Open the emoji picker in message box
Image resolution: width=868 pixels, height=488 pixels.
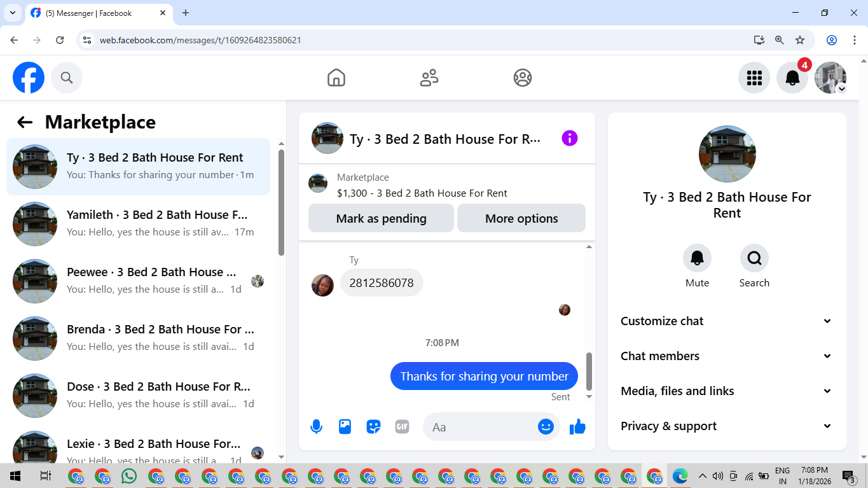546,427
